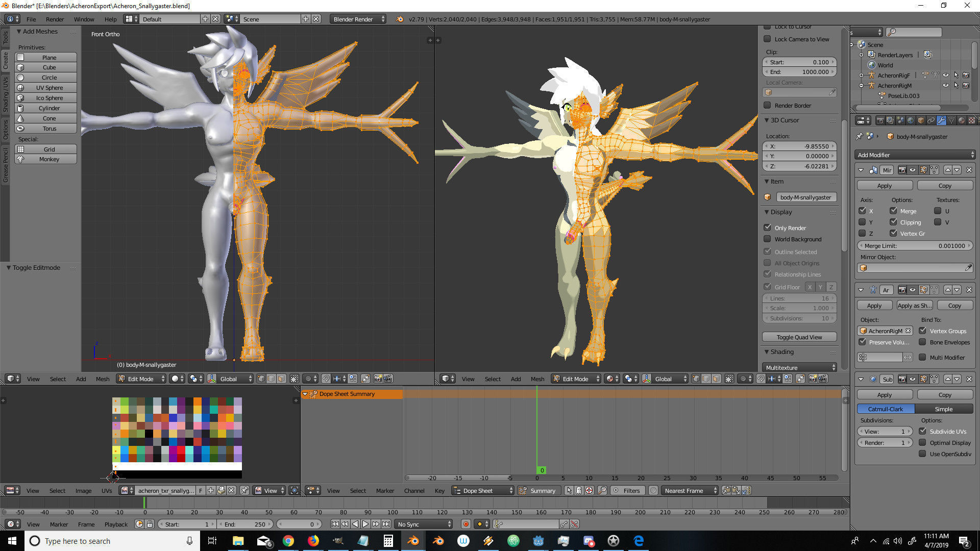Image resolution: width=980 pixels, height=551 pixels.
Task: Open the Playback menu in timeline
Action: click(x=116, y=524)
